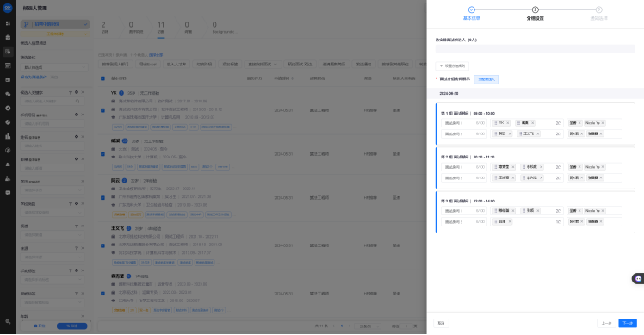Image resolution: width=644 pixels, height=335 pixels.
Task: Click cancel button at drawer bottom-left
Action: pyautogui.click(x=441, y=323)
